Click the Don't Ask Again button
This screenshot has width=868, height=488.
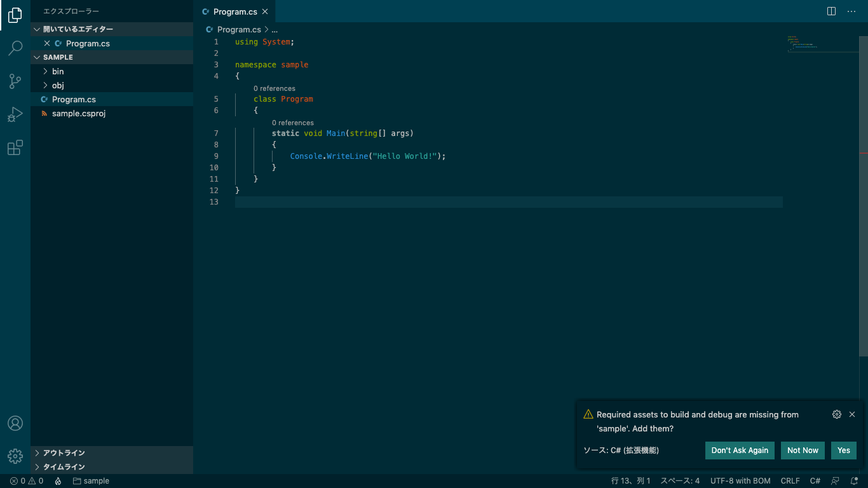(x=740, y=451)
